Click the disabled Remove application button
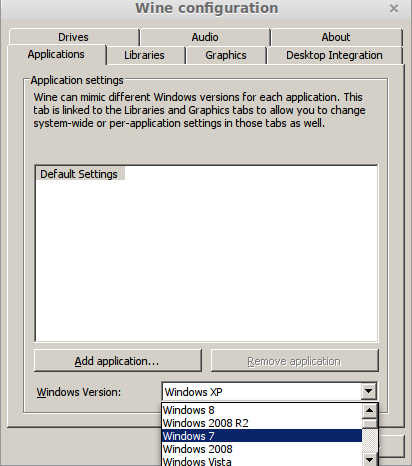This screenshot has width=412, height=466. [x=295, y=361]
